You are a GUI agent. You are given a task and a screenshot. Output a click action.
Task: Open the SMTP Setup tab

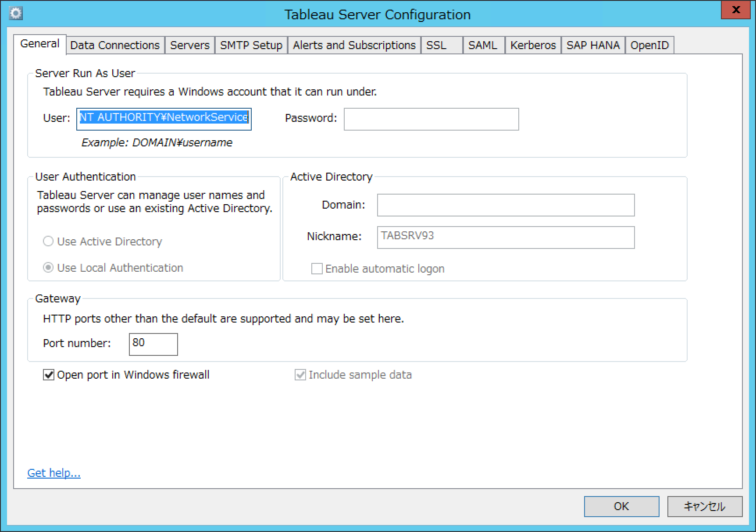click(x=250, y=45)
